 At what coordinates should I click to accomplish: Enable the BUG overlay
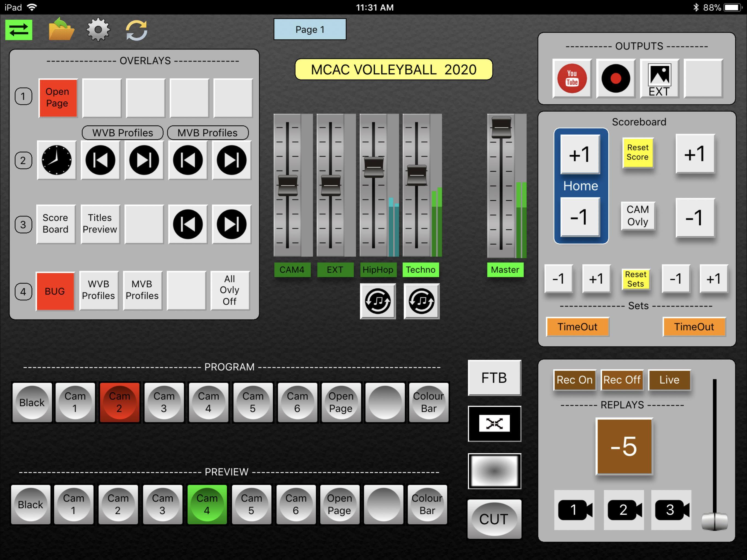pyautogui.click(x=55, y=291)
